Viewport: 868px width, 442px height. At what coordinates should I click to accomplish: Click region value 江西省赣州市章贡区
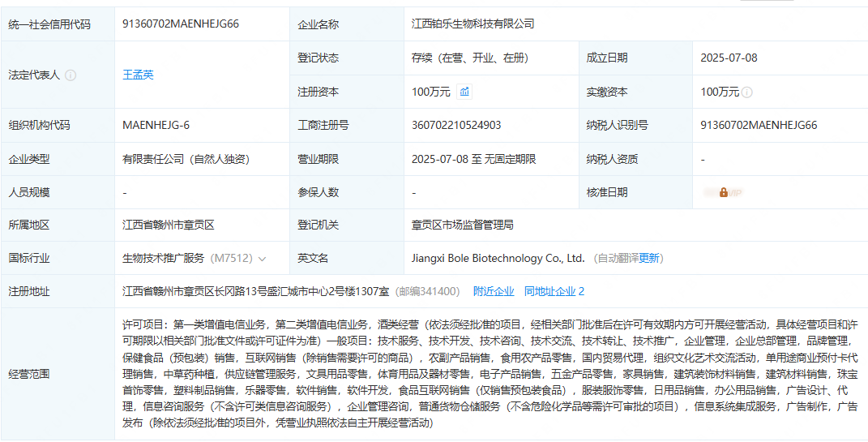pos(168,225)
